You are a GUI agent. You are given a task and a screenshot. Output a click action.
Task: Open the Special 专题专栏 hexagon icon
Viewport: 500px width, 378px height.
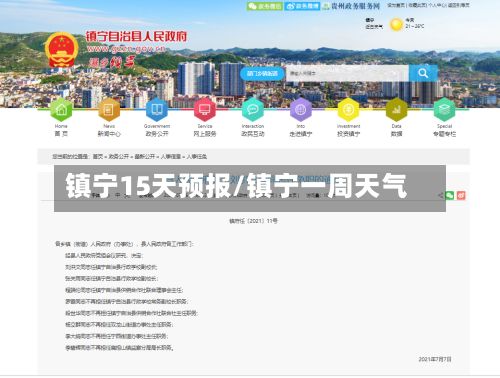(444, 110)
